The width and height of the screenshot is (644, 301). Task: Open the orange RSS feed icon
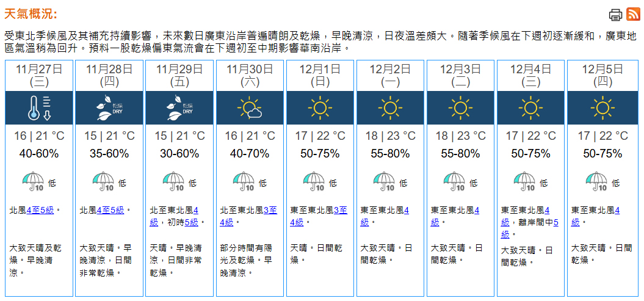(x=633, y=15)
